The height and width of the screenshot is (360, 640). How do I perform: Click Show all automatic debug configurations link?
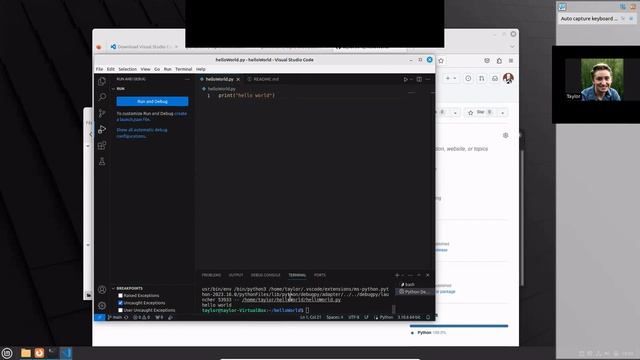(x=142, y=133)
